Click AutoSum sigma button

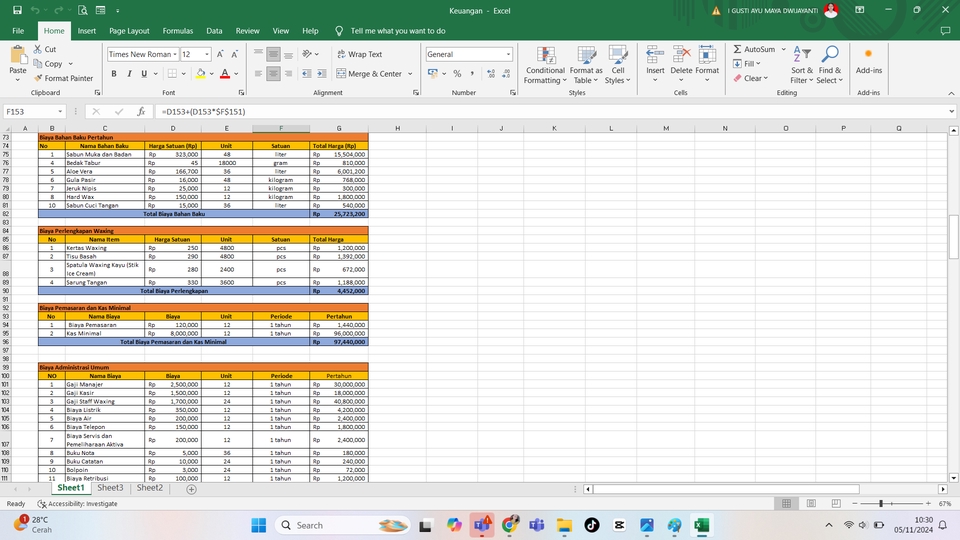pos(754,49)
